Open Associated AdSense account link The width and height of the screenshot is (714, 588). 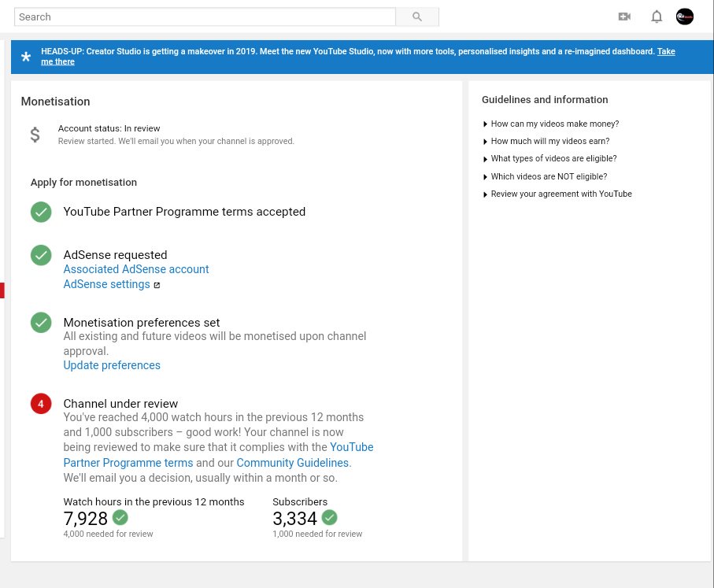(136, 269)
